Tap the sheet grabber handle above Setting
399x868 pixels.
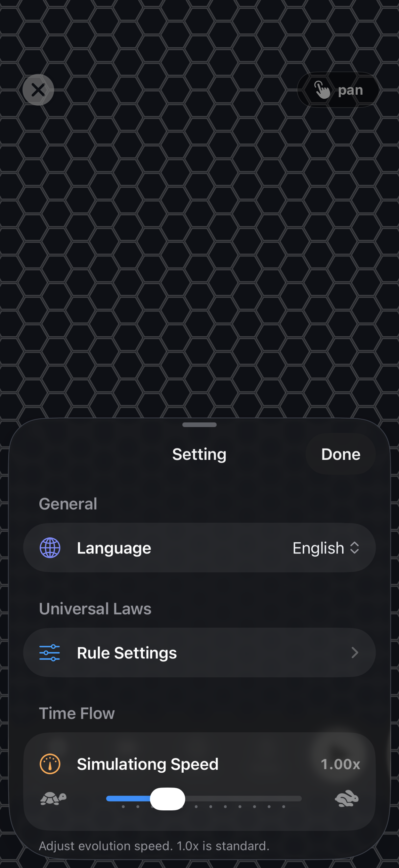(199, 424)
